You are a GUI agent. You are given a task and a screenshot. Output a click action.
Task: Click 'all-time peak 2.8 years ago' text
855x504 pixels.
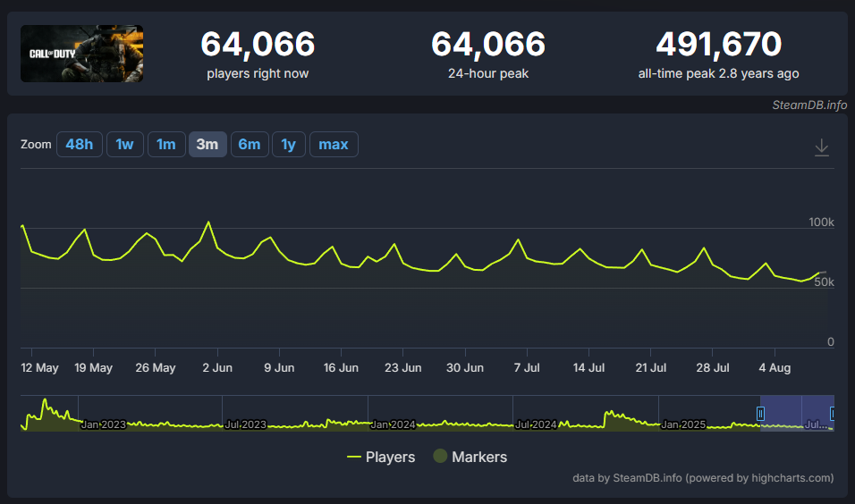719,73
